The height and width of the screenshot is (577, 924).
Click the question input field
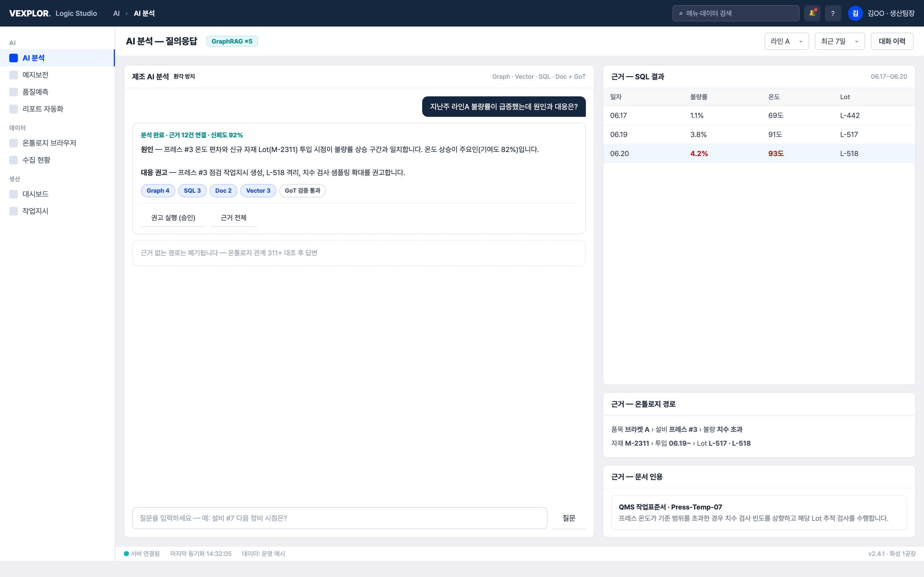tap(340, 518)
